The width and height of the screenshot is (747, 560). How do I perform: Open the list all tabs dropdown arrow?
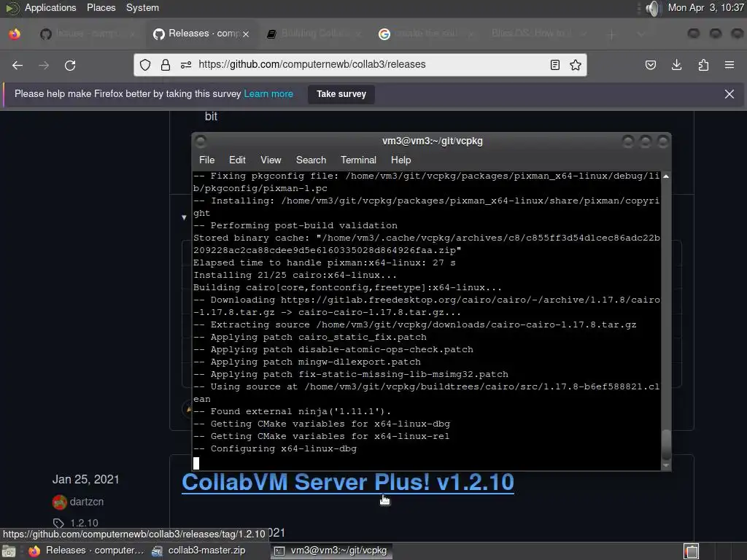point(640,34)
